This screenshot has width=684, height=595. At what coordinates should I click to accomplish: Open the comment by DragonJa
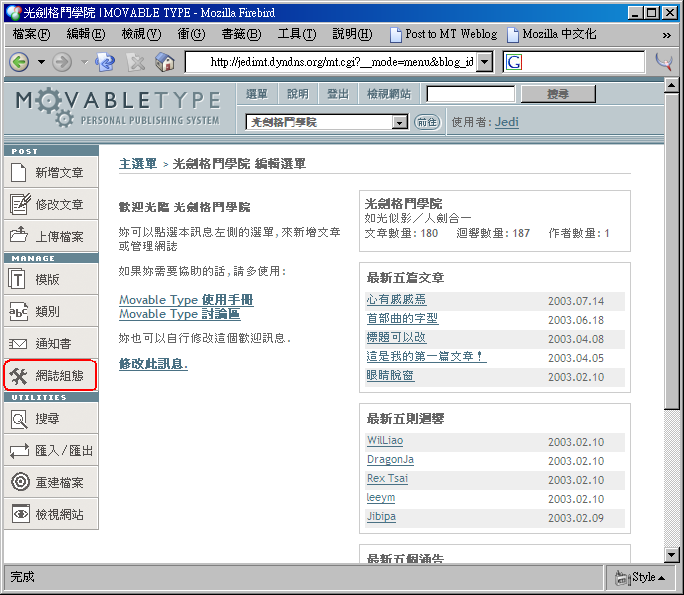pyautogui.click(x=390, y=459)
